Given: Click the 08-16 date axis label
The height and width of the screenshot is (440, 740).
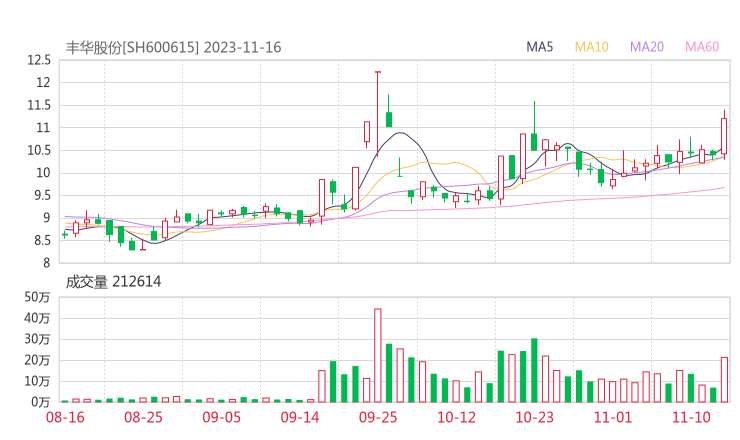Looking at the screenshot, I should pos(65,417).
